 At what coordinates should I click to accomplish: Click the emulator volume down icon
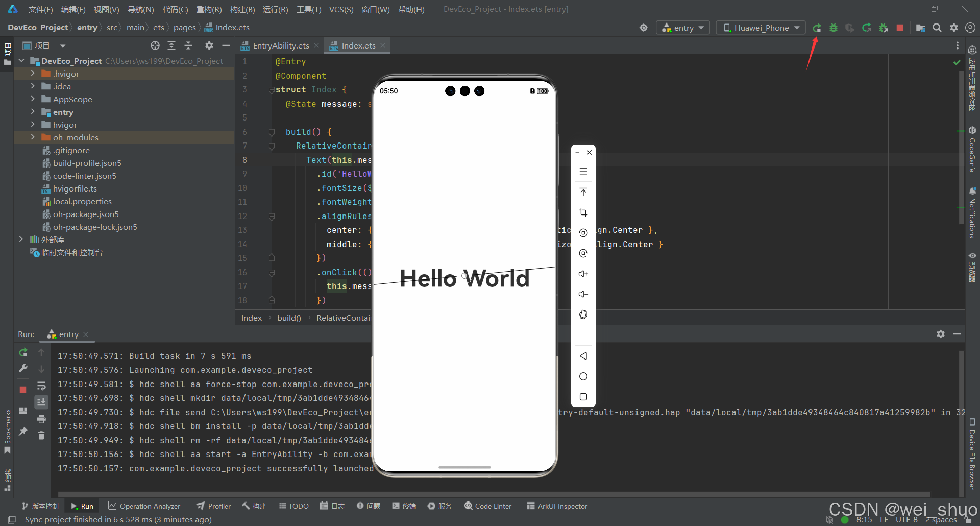[583, 294]
